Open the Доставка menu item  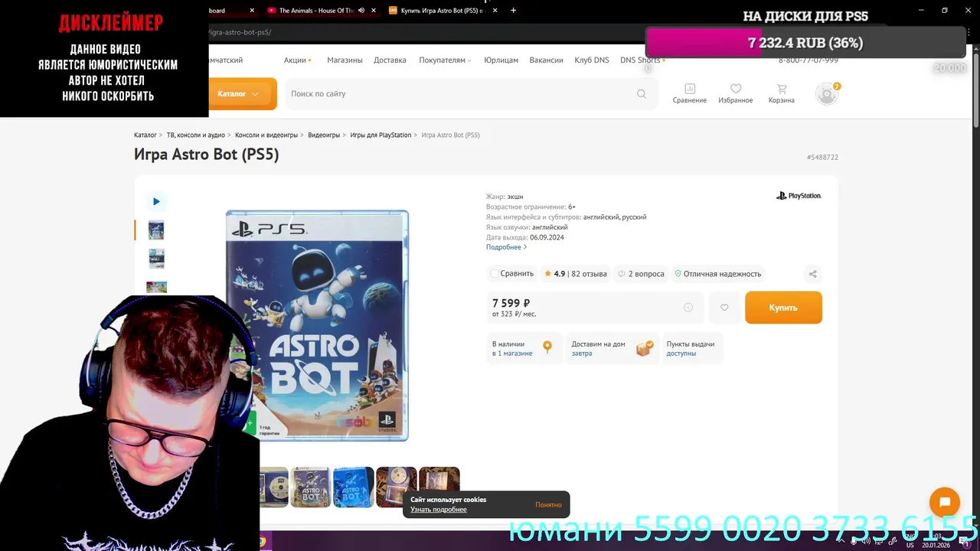390,60
